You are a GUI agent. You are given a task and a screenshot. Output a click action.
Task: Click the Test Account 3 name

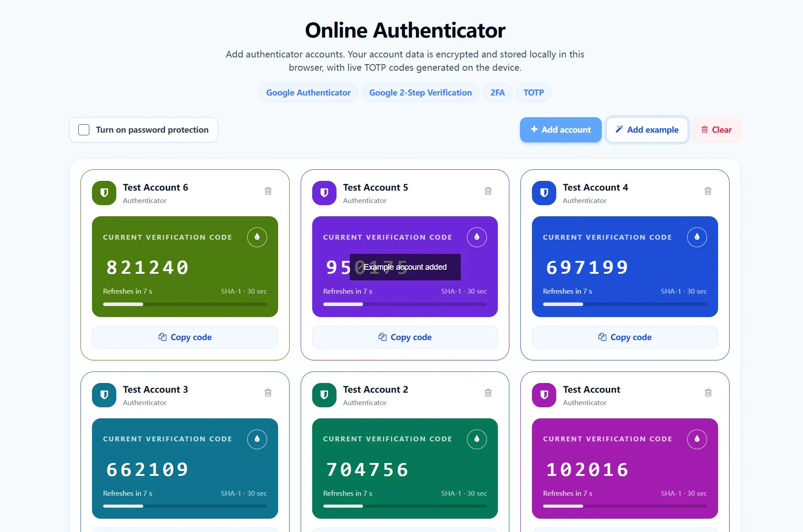pyautogui.click(x=156, y=390)
